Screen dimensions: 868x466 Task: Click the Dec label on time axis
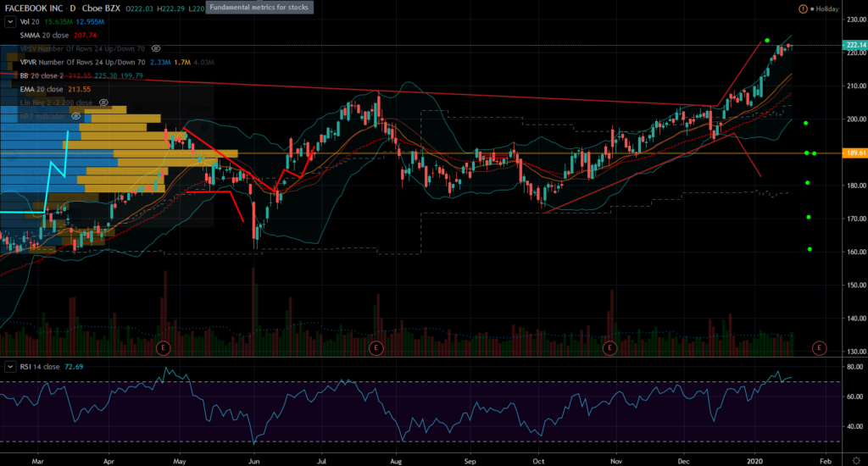pos(684,461)
